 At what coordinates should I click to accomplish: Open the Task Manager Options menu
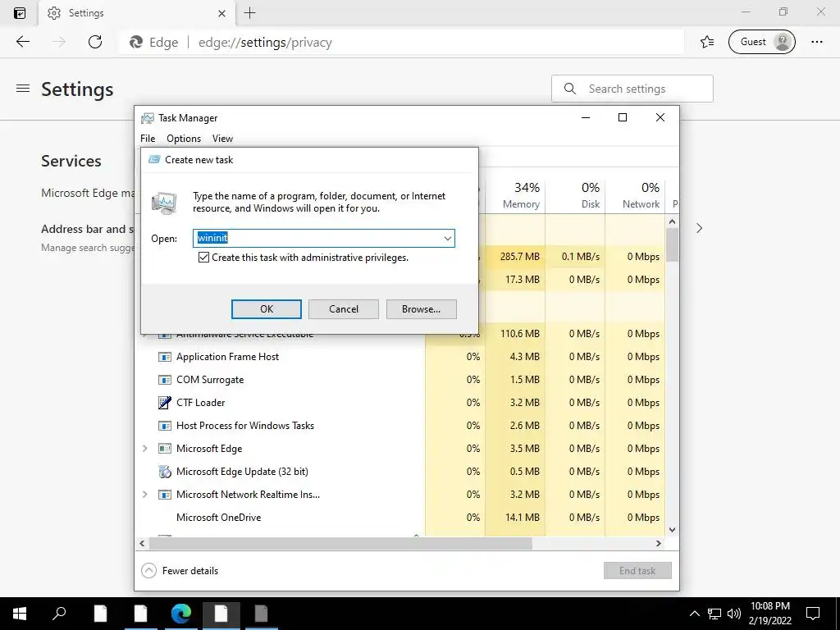click(184, 138)
